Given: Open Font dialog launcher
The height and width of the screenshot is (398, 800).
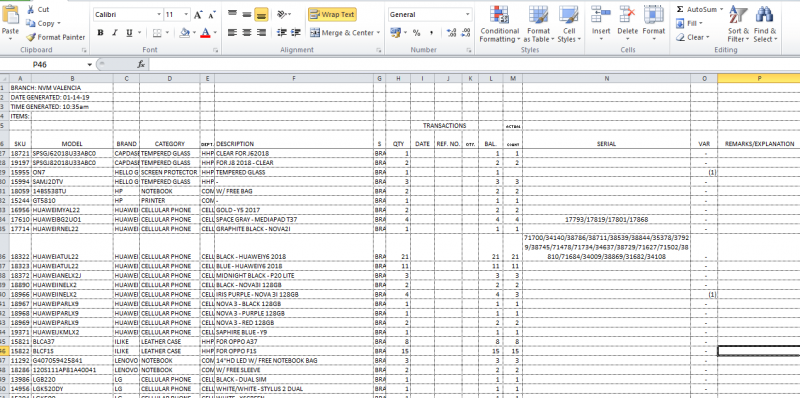Looking at the screenshot, I should [216, 50].
